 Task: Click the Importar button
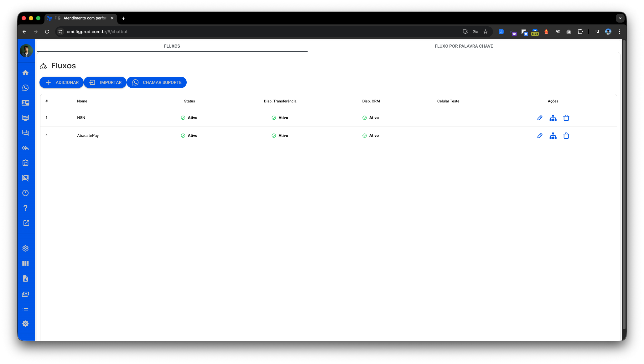click(x=105, y=82)
